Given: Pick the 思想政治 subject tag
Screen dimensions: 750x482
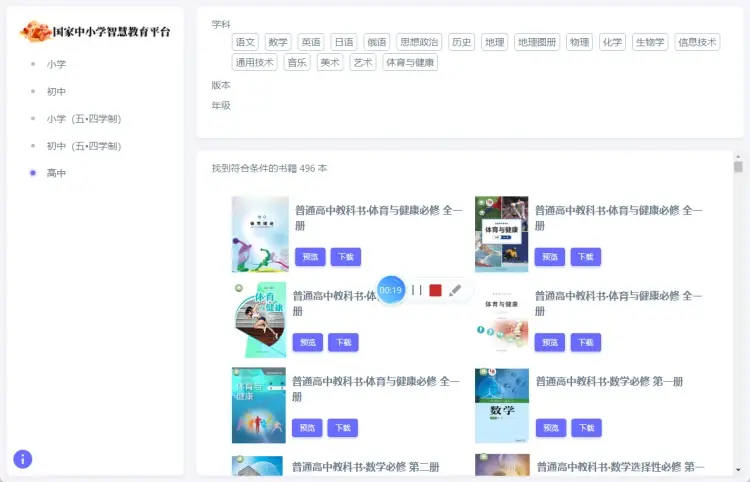Looking at the screenshot, I should point(419,42).
